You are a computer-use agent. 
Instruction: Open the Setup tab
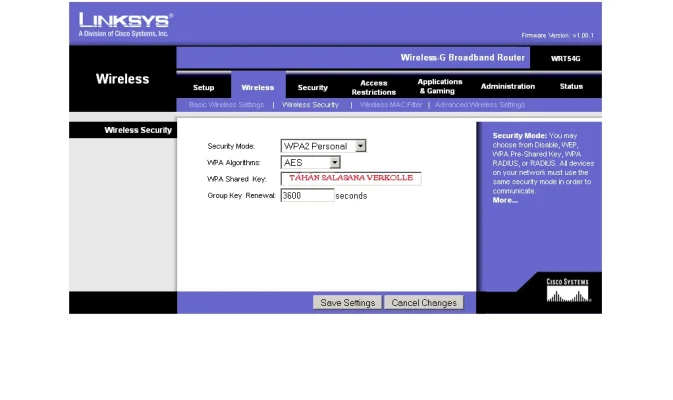203,87
